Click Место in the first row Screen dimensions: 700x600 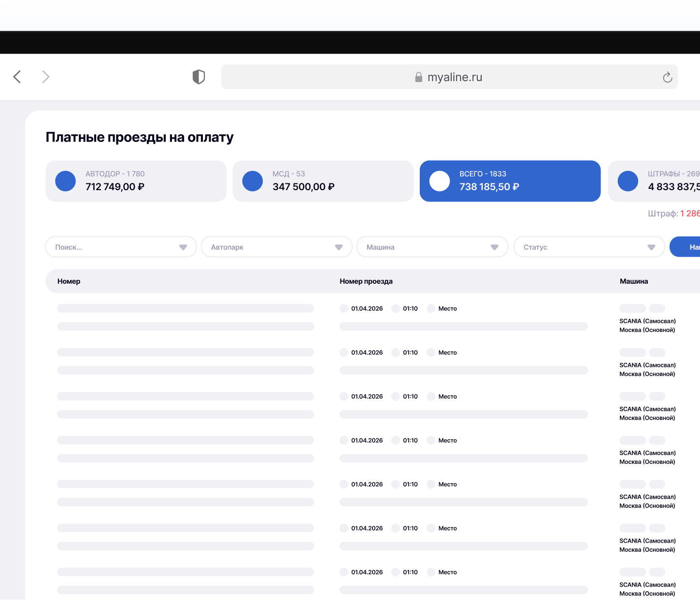tap(447, 308)
